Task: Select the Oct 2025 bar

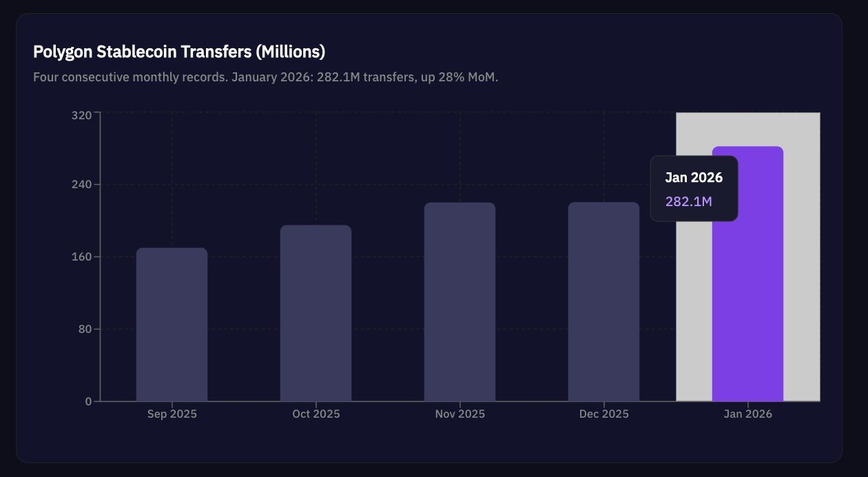Action: point(316,314)
